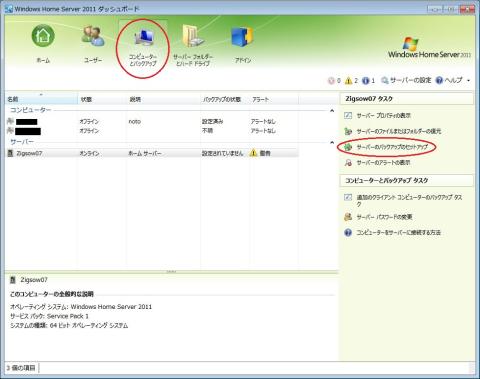Click the pane splitter grip handle
The width and height of the screenshot is (480, 379).
pyautogui.click(x=171, y=272)
